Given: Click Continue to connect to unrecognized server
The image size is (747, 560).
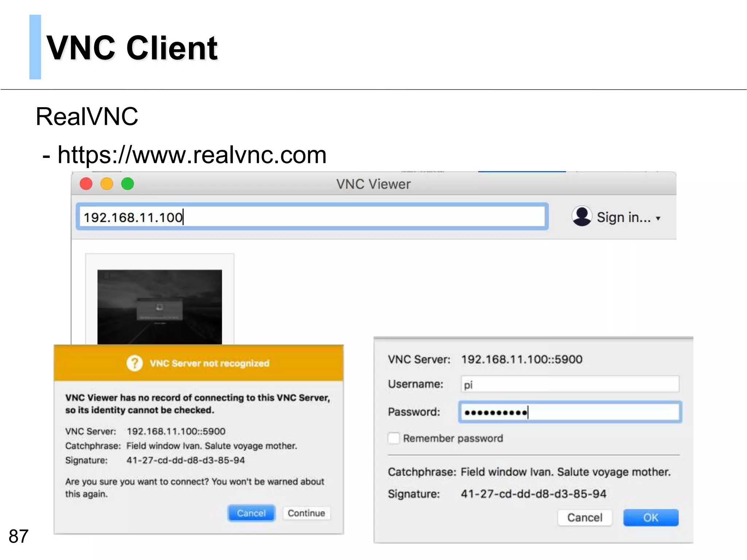Looking at the screenshot, I should [x=306, y=513].
